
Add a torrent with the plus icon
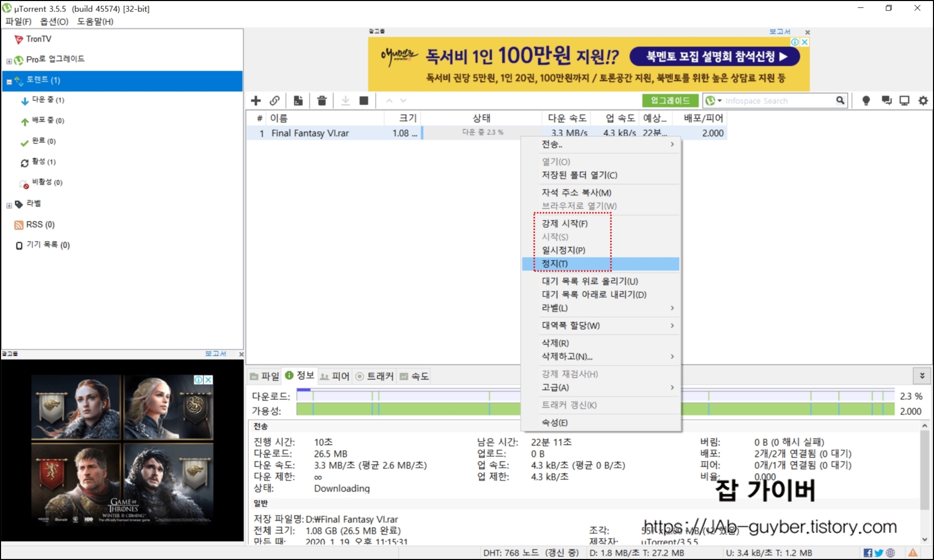[x=255, y=101]
